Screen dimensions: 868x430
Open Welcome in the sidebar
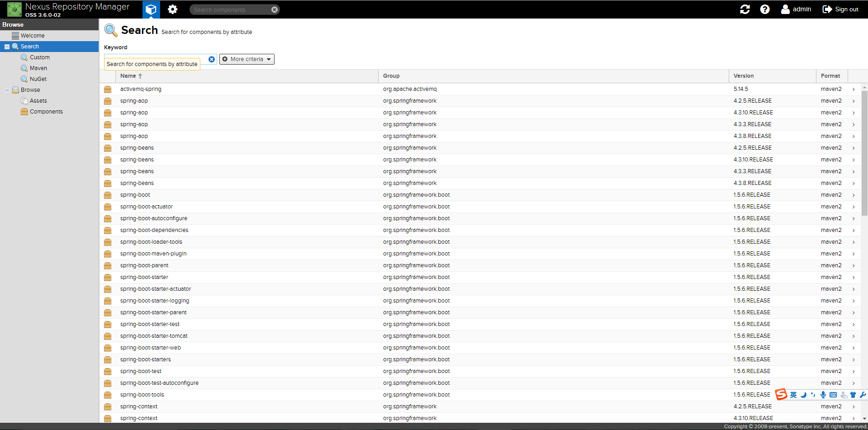point(33,36)
